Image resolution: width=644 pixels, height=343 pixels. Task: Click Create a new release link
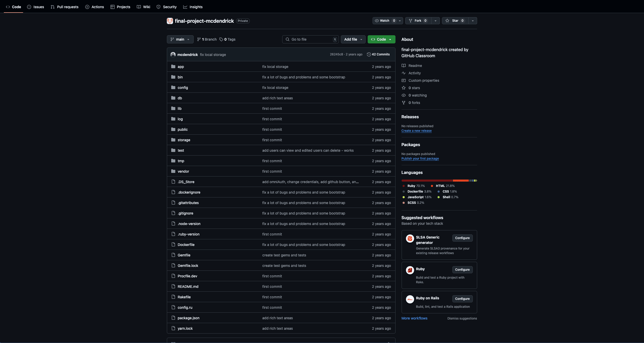pos(416,131)
